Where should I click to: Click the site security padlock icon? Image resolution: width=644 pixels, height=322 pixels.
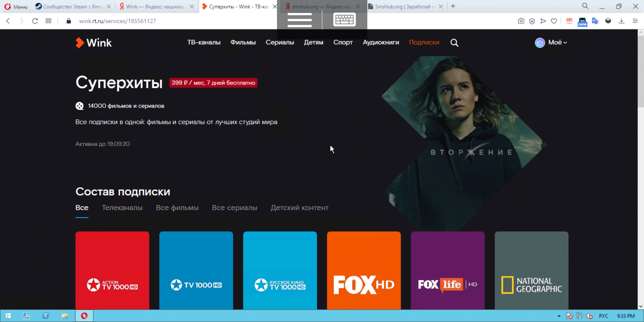(69, 21)
